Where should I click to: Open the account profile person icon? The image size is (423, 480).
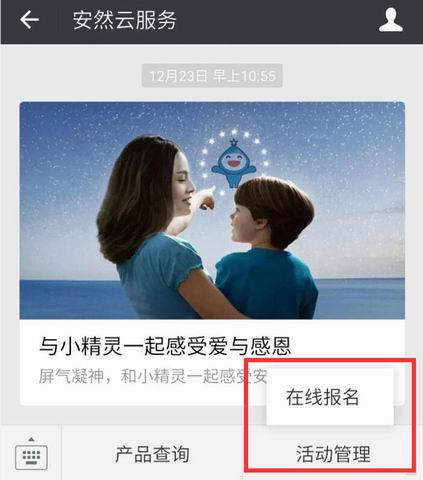[391, 20]
